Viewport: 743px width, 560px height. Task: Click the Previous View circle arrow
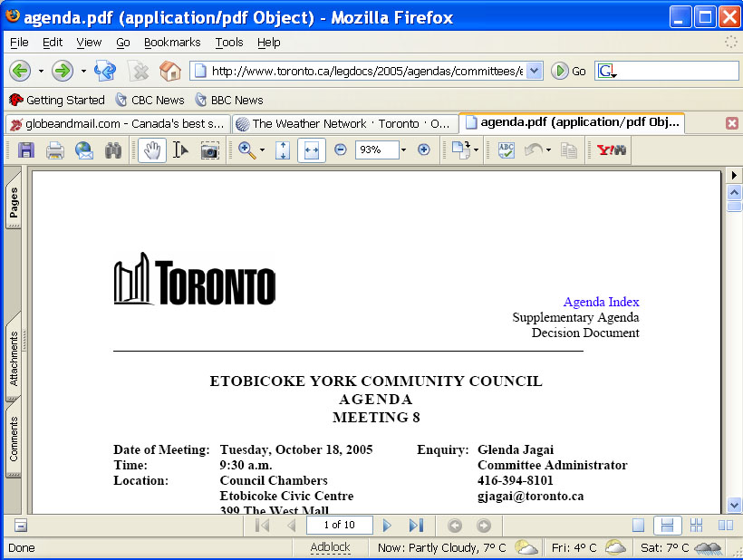point(455,526)
